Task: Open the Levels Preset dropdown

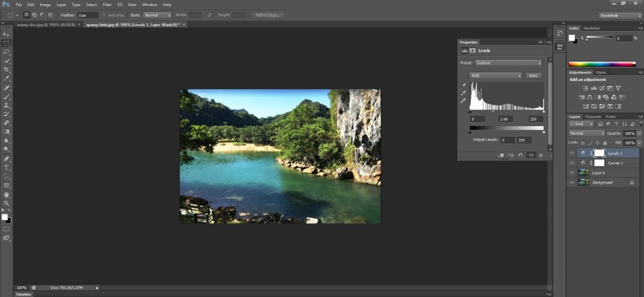Action: (508, 63)
